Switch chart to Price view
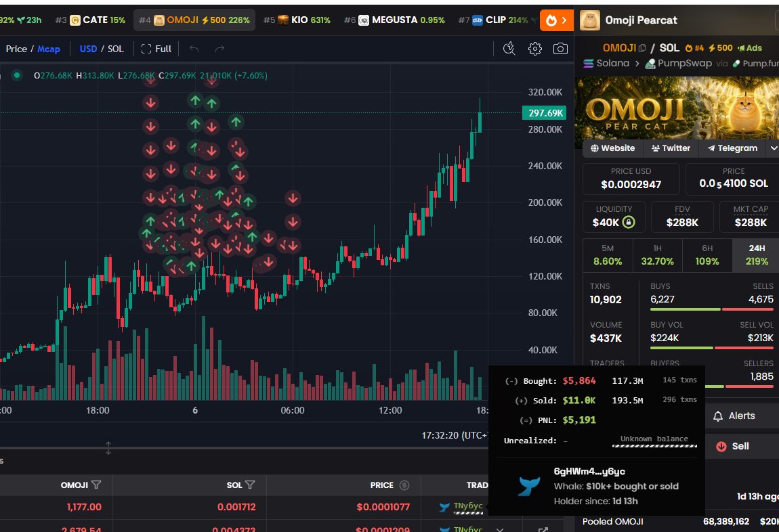Screen dimensions: 779x532 click(x=16, y=49)
